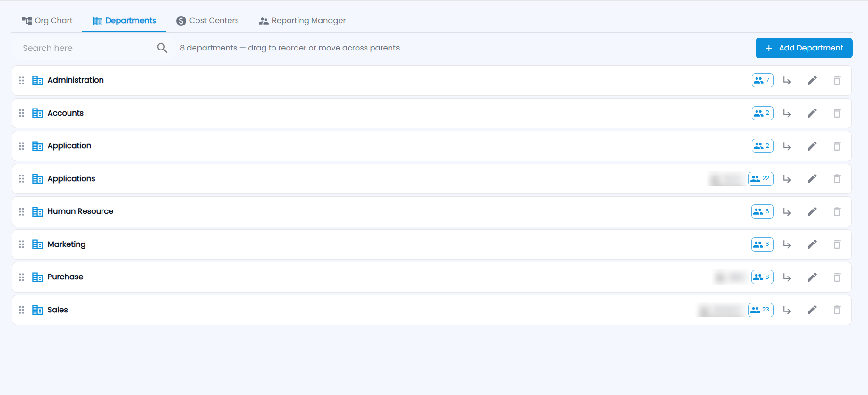Edit the Marketing department
Screen dimensions: 868x395
812,244
